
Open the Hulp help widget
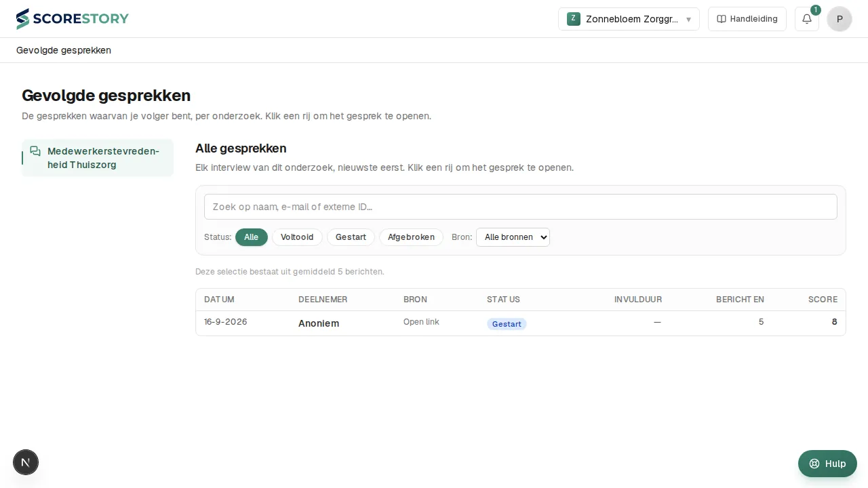[827, 464]
